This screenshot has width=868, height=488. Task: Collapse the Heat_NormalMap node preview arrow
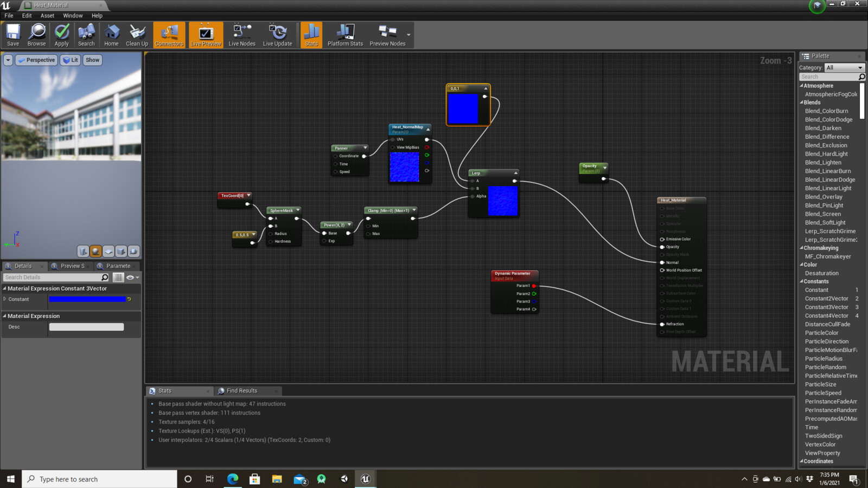tap(428, 129)
